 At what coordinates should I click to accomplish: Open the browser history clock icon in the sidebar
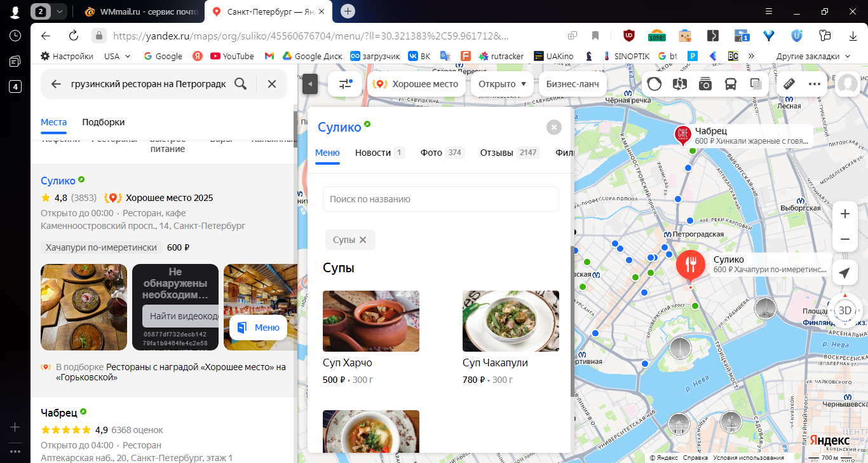[15, 36]
